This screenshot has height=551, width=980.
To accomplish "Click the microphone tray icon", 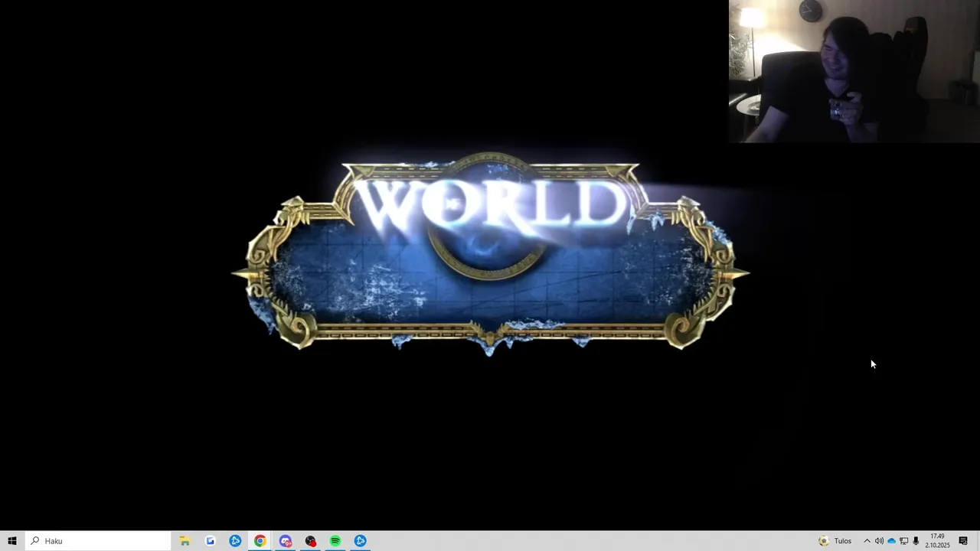I will [916, 541].
